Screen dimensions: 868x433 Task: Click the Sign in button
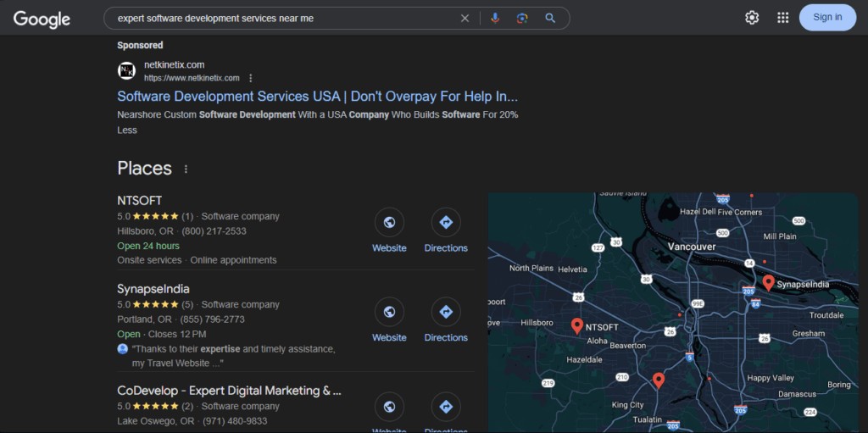click(x=827, y=18)
